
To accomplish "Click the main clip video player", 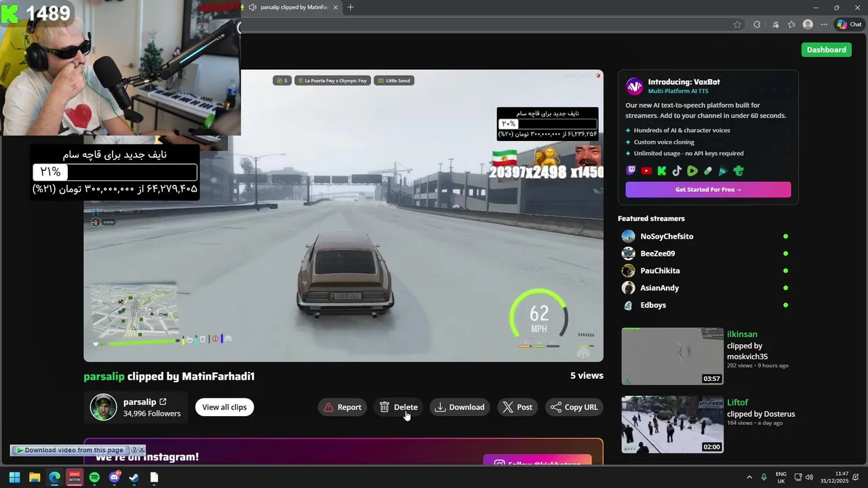I will coord(343,216).
